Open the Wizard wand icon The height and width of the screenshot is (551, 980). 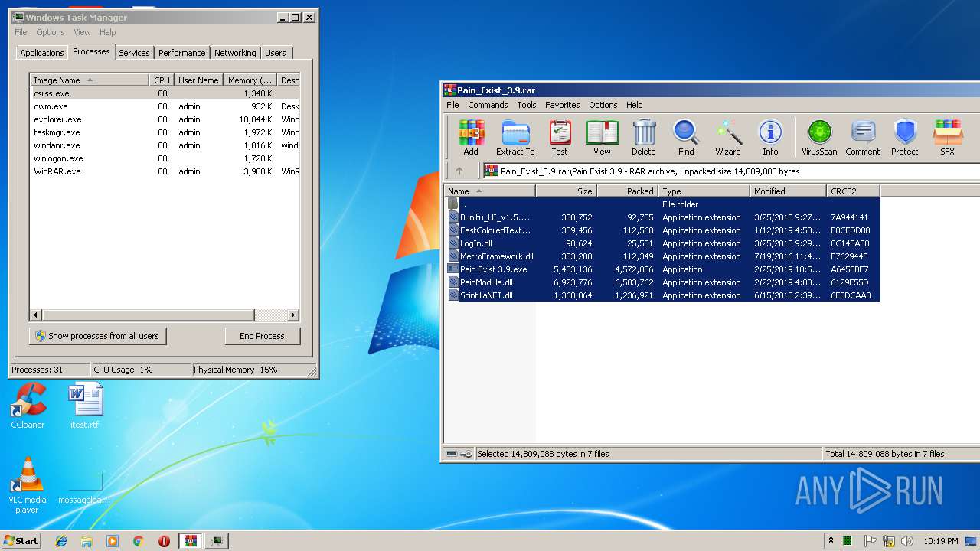pyautogui.click(x=728, y=137)
